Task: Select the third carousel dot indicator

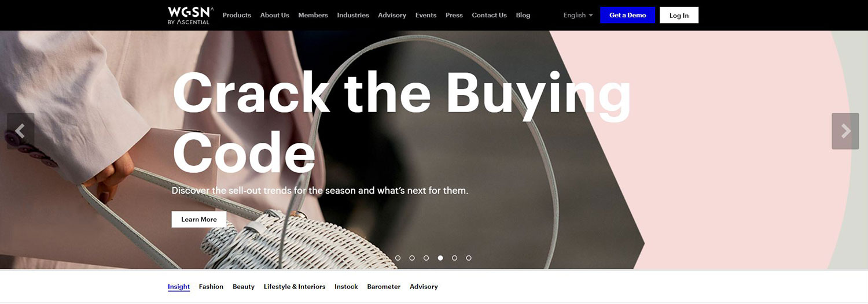Action: tap(426, 258)
